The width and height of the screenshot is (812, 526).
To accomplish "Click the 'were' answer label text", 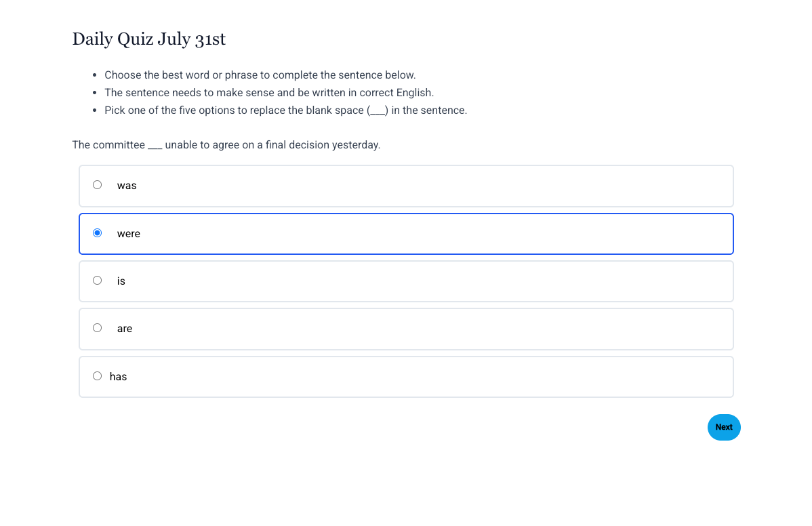I will [128, 234].
